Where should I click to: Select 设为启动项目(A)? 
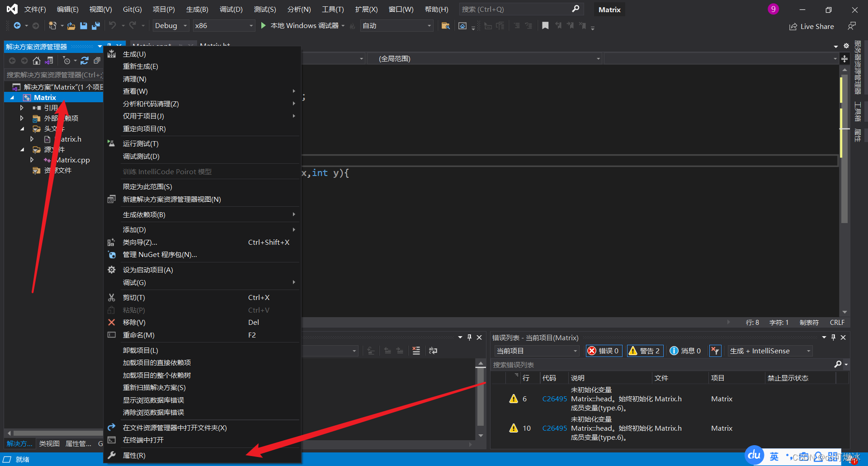(202, 270)
